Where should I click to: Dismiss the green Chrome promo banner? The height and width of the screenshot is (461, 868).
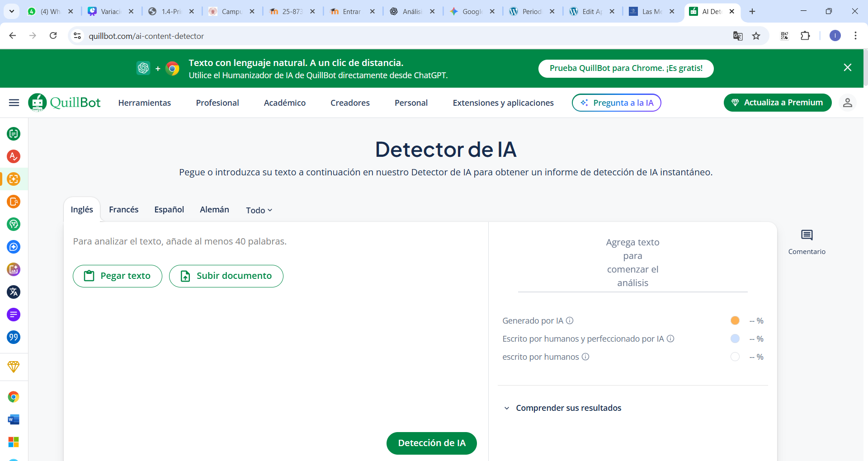tap(847, 68)
